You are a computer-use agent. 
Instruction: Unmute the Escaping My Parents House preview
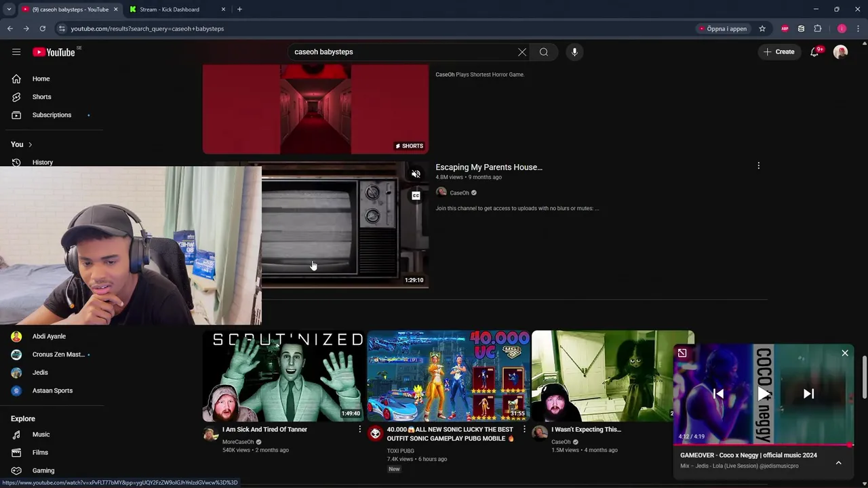[416, 174]
